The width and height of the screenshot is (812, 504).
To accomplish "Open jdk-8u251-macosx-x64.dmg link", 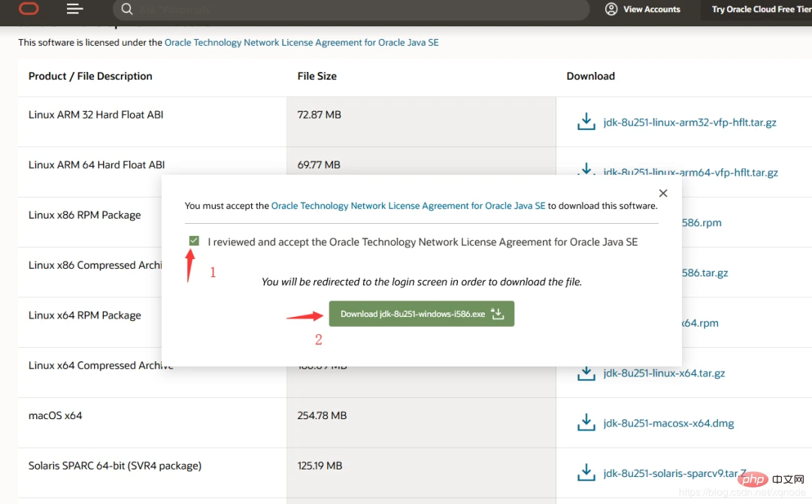I will click(668, 424).
